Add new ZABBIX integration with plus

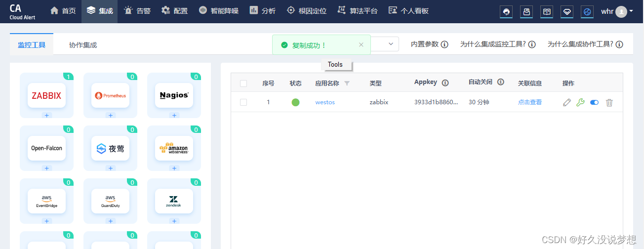pos(47,115)
